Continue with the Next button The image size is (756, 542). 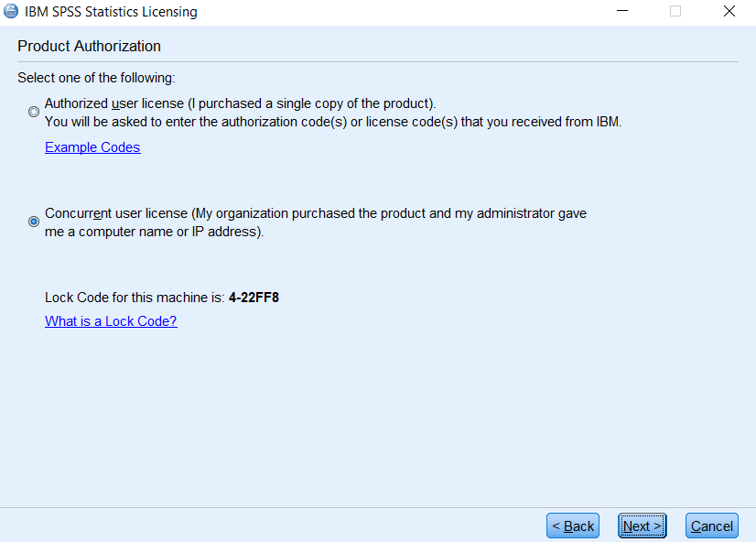(643, 526)
